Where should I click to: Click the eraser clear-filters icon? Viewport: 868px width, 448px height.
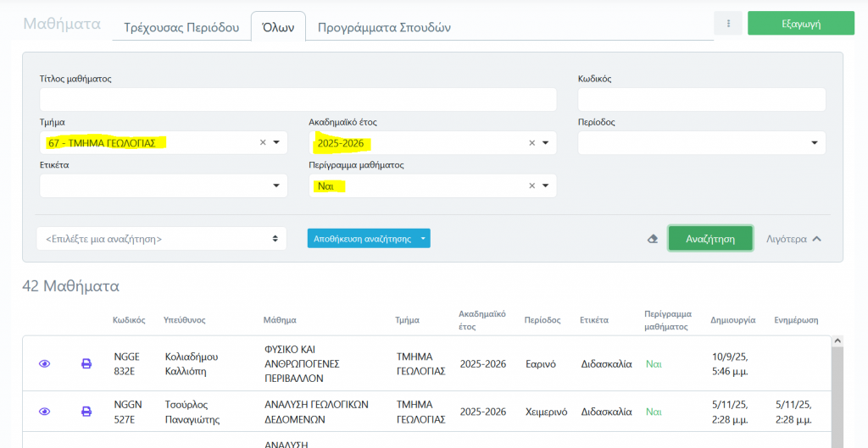click(652, 239)
